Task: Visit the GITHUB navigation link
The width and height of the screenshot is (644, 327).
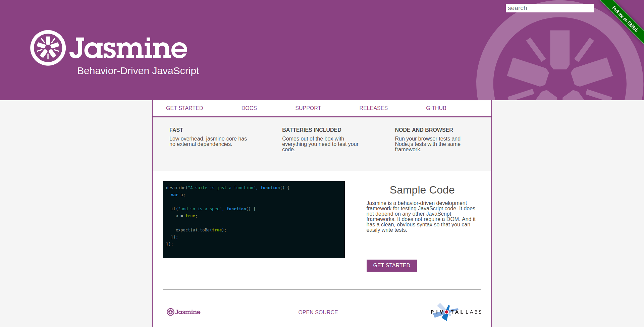Action: pyautogui.click(x=436, y=108)
